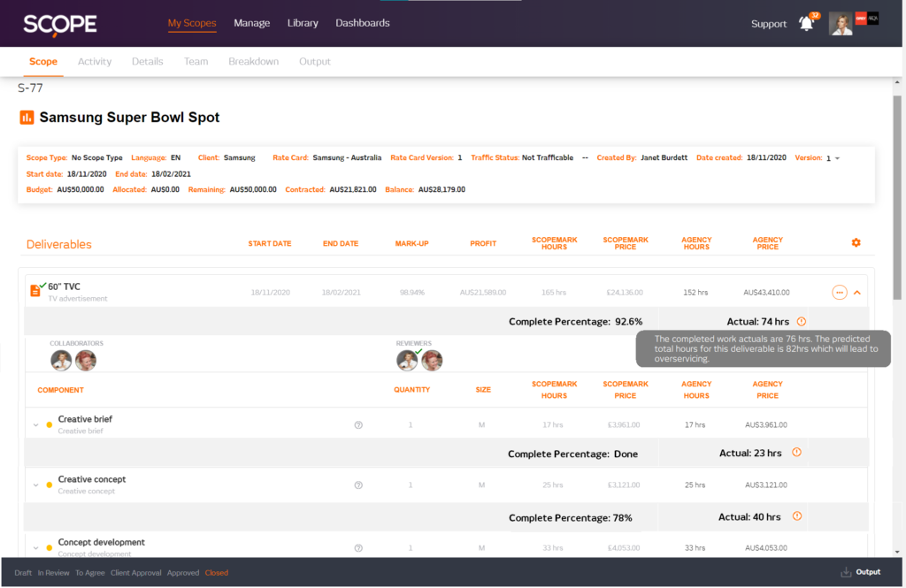Click the Samsung Super Bowl Spot title
The height and width of the screenshot is (588, 906).
tap(129, 118)
